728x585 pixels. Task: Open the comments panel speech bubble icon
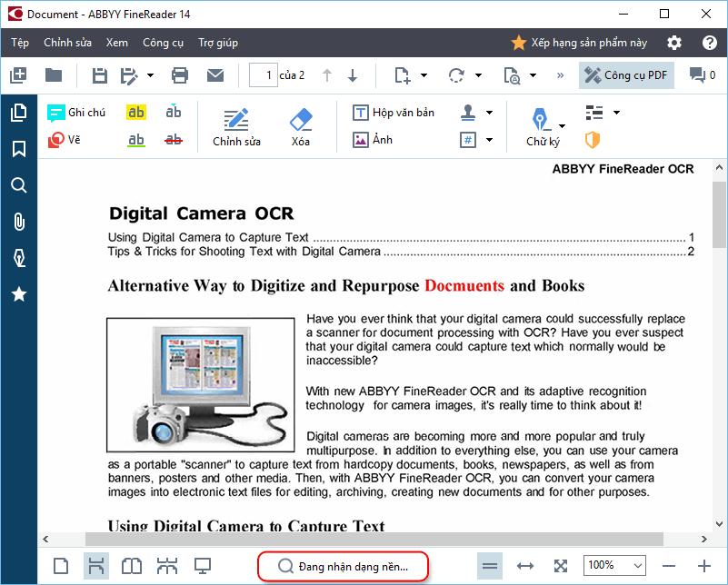(x=697, y=75)
